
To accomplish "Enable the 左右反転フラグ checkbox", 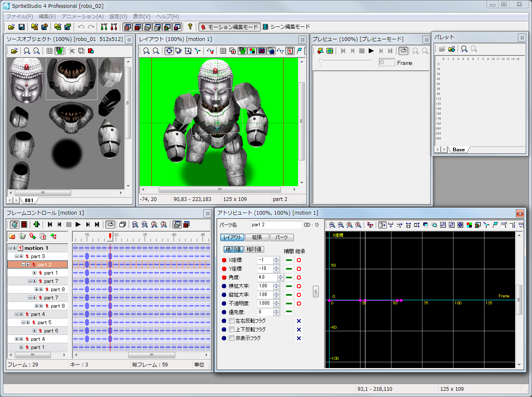I will click(x=232, y=321).
